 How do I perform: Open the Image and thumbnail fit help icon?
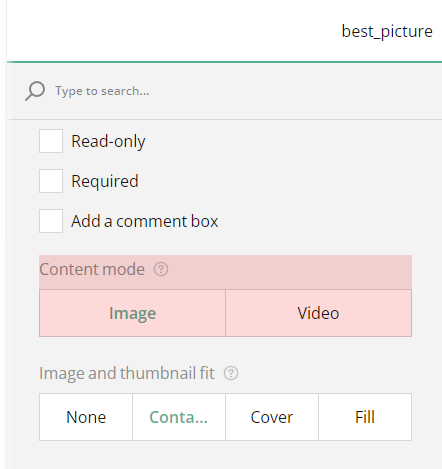[x=231, y=373]
